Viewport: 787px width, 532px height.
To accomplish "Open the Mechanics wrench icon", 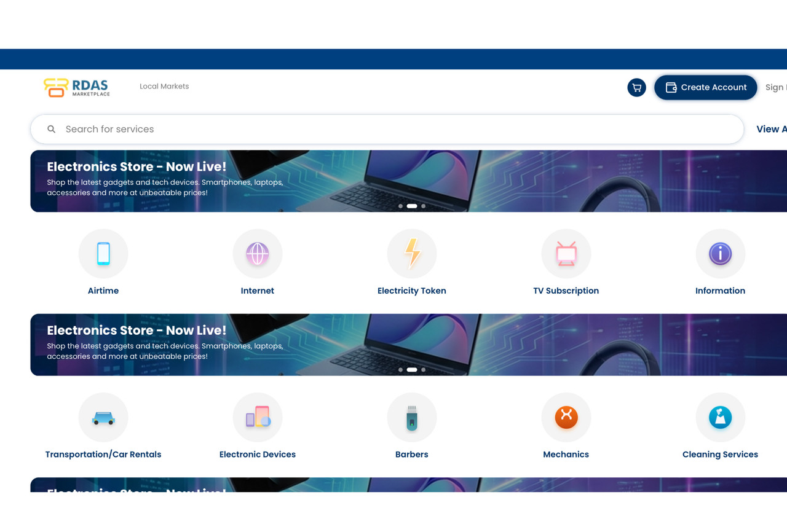I will tap(566, 417).
